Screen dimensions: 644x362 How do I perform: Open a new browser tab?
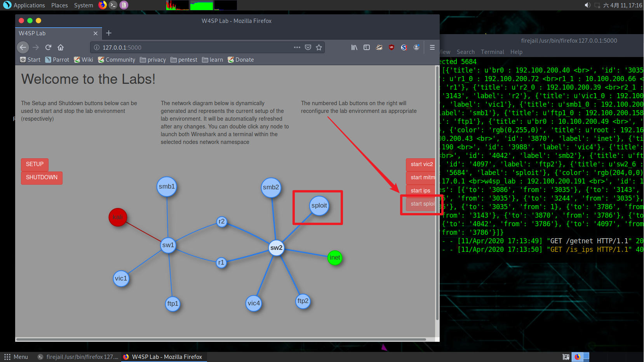[109, 33]
